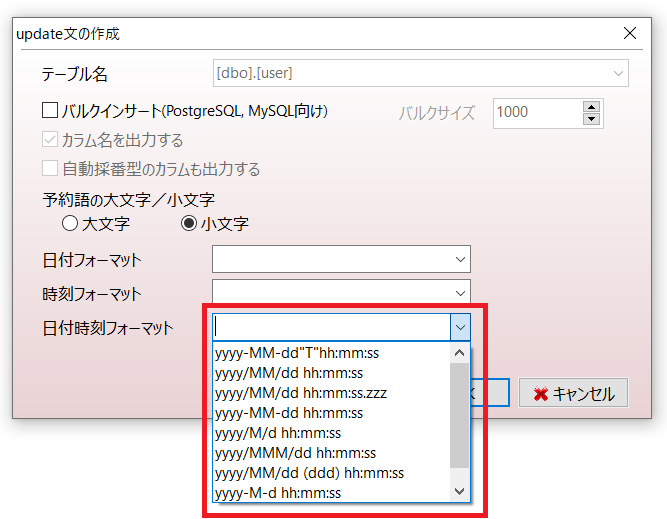Choose yyyy-MM-dd hh:mm:ss format
This screenshot has height=519, width=667.
pos(331,413)
